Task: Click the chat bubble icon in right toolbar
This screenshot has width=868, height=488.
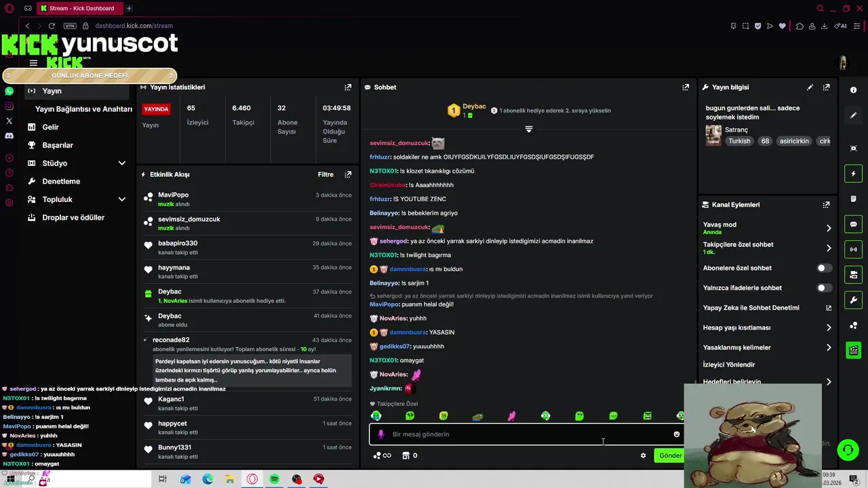Action: (853, 224)
